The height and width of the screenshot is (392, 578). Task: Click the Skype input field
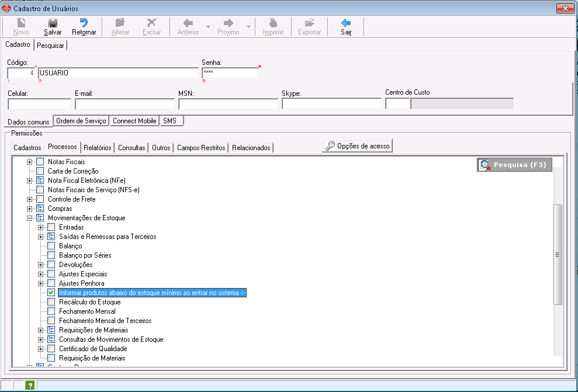331,104
